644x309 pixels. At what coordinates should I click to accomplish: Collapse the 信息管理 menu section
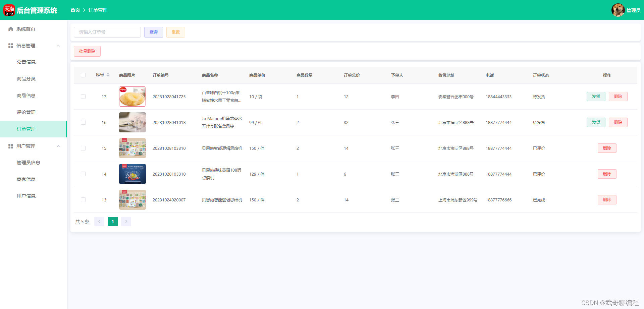58,45
